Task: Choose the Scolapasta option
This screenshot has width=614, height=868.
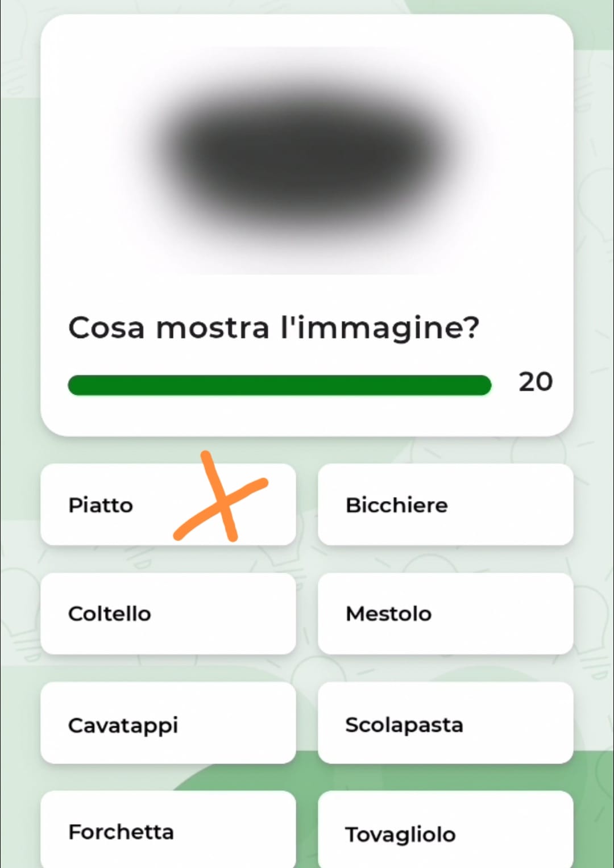Action: 445,724
